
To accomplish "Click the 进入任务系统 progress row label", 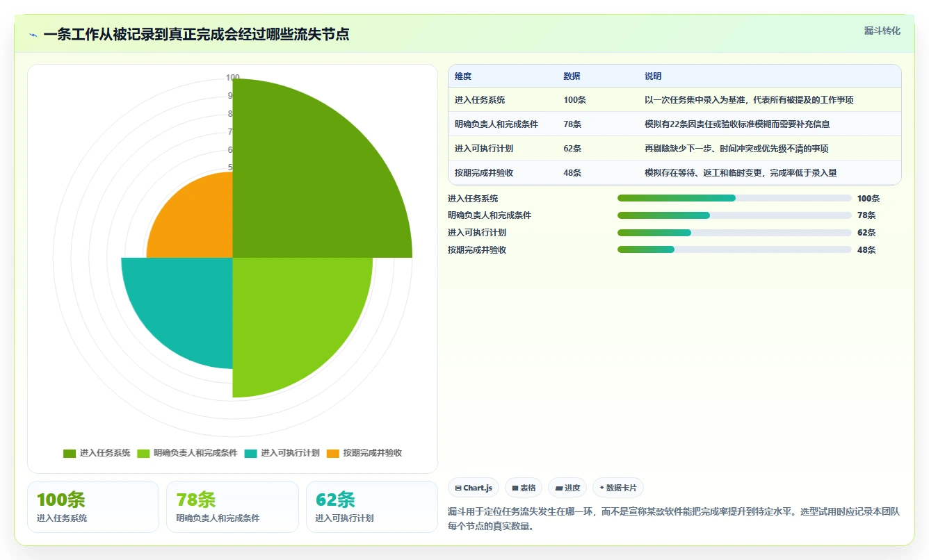I will pyautogui.click(x=473, y=198).
